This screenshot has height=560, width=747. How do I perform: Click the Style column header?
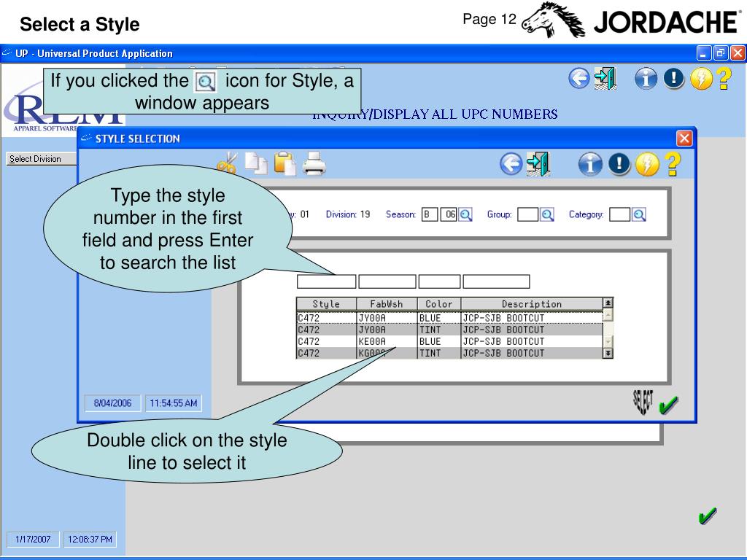pos(326,304)
